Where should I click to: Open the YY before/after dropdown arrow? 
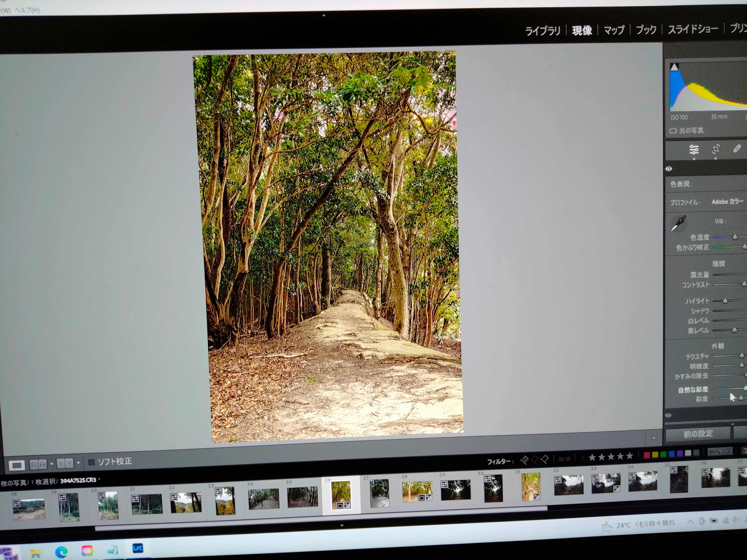point(78,463)
